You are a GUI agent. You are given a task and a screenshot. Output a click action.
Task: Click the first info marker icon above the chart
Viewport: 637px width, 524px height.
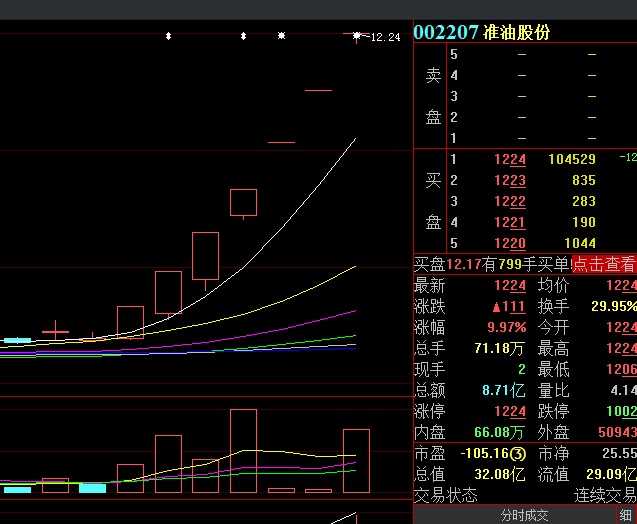coord(168,36)
